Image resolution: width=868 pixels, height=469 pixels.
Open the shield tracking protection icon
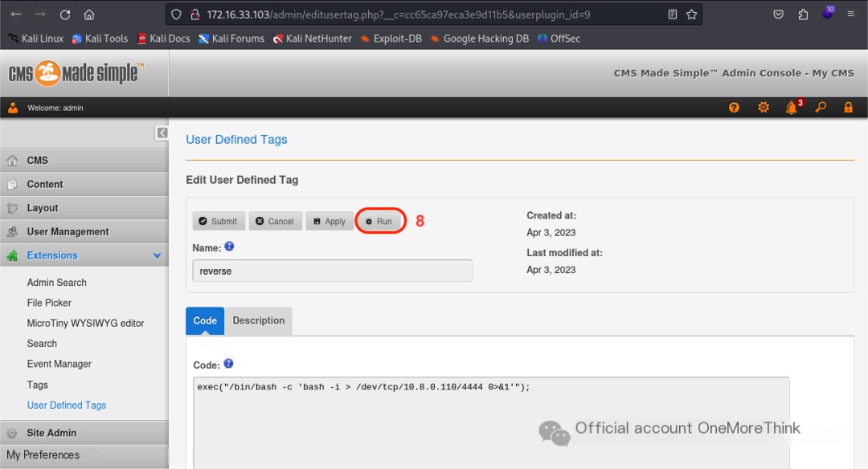coord(176,14)
